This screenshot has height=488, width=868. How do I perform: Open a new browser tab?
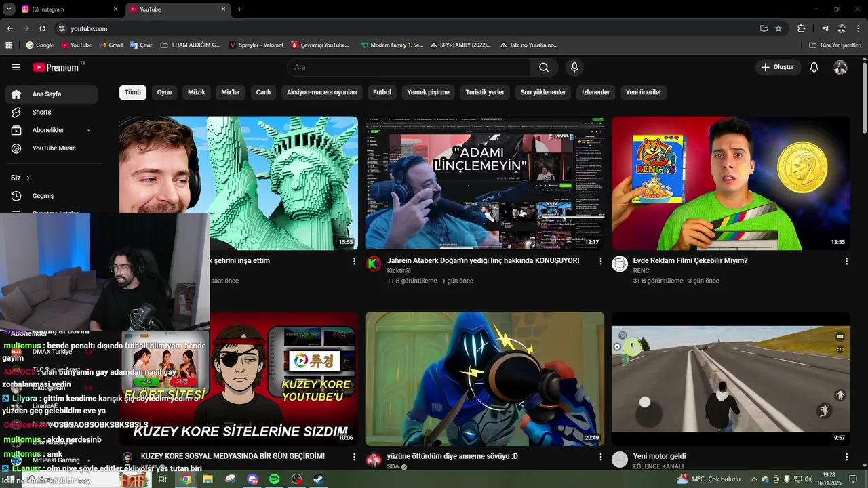click(x=239, y=9)
